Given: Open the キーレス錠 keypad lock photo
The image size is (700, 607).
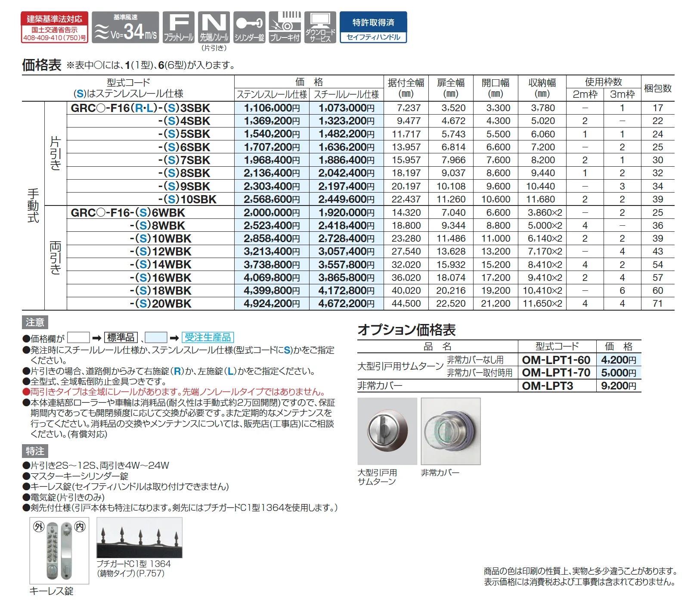Looking at the screenshot, I should coord(59,551).
